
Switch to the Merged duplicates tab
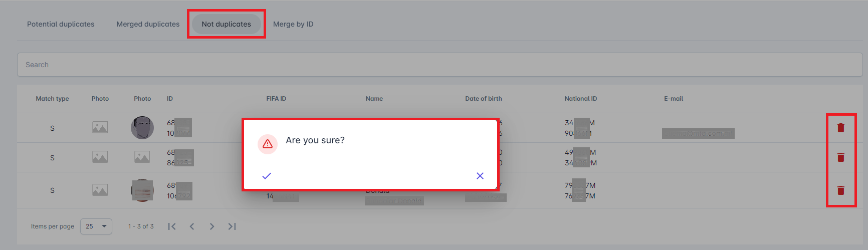click(148, 24)
